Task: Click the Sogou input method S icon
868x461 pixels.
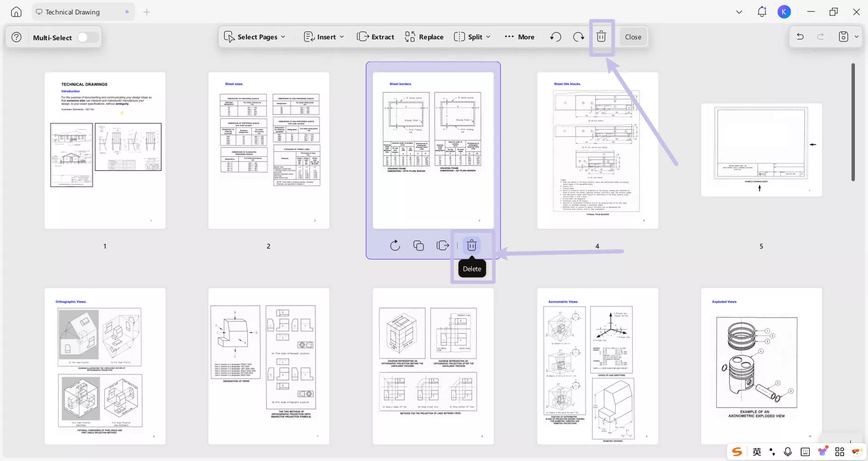Action: (737, 452)
